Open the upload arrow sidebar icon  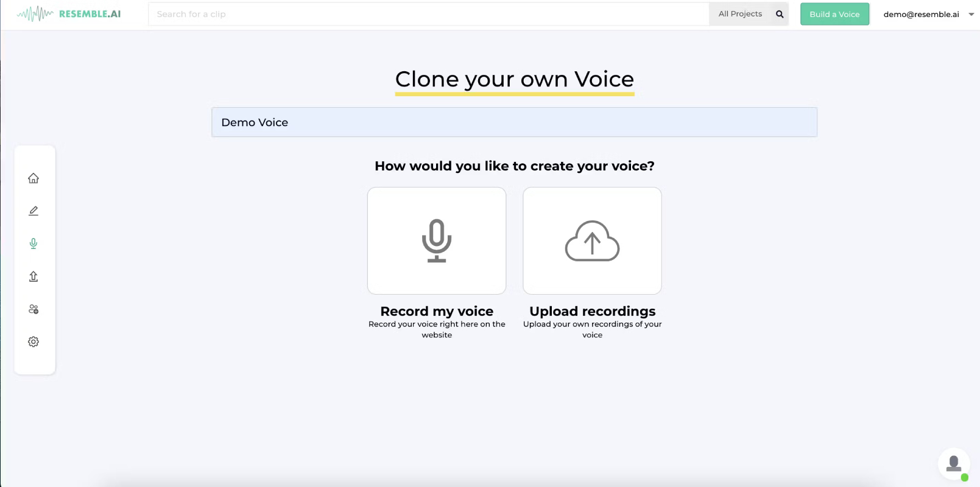pos(33,276)
